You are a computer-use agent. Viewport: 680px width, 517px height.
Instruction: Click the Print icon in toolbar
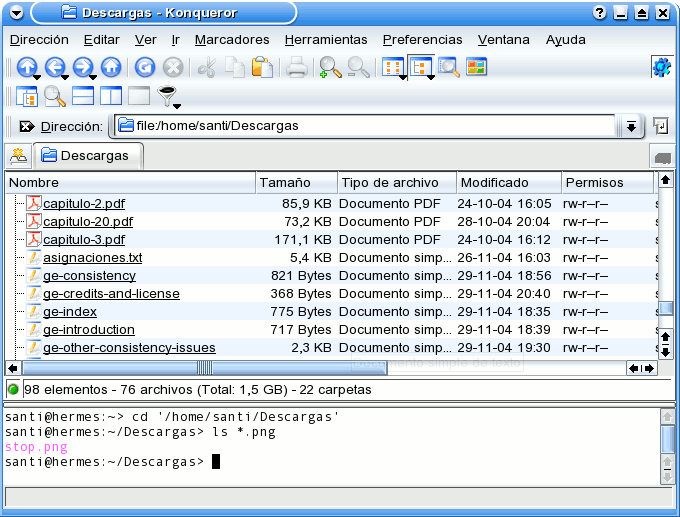pyautogui.click(x=297, y=68)
